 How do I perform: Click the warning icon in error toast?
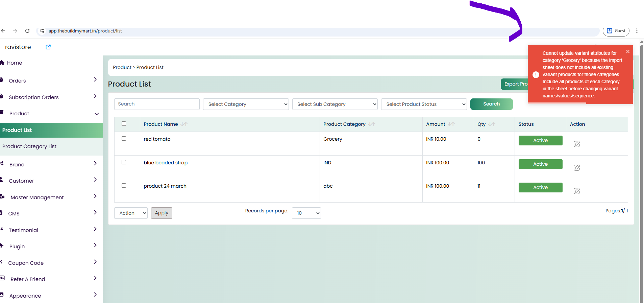pos(536,75)
